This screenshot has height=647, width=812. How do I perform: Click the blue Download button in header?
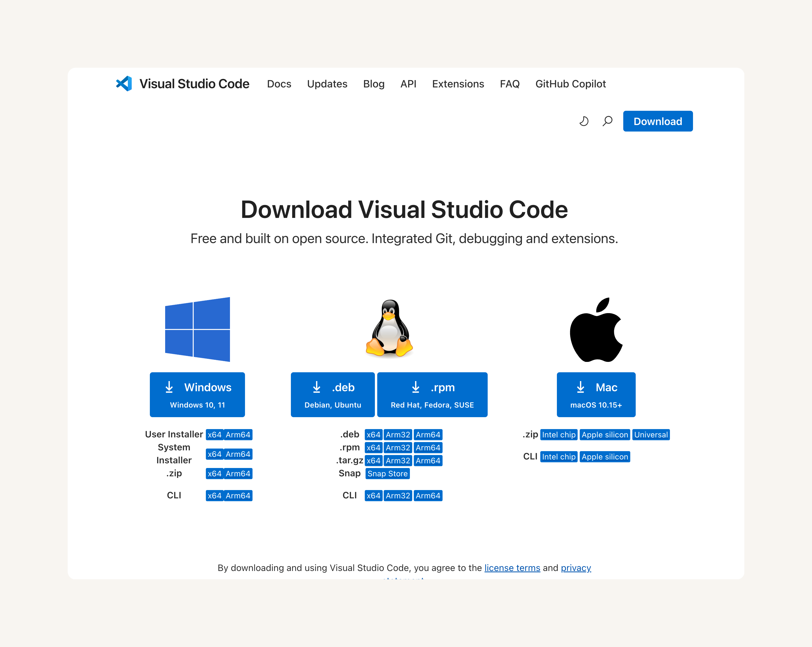point(657,121)
